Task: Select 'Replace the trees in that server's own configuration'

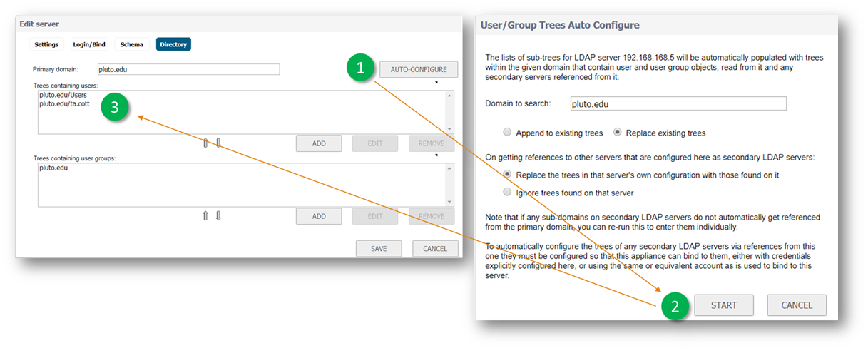Action: [x=507, y=175]
